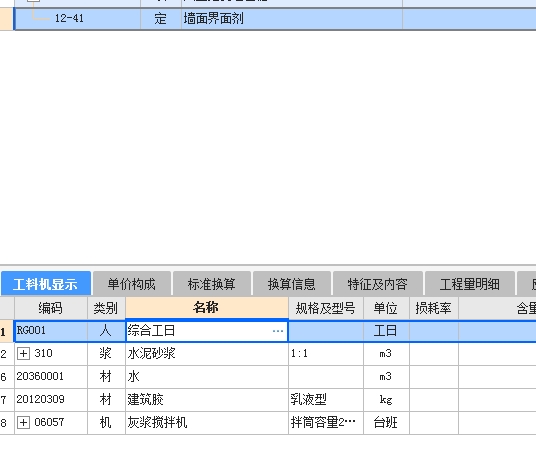Select the 墙面界面剂 name cell
The image size is (536, 470).
[292, 18]
